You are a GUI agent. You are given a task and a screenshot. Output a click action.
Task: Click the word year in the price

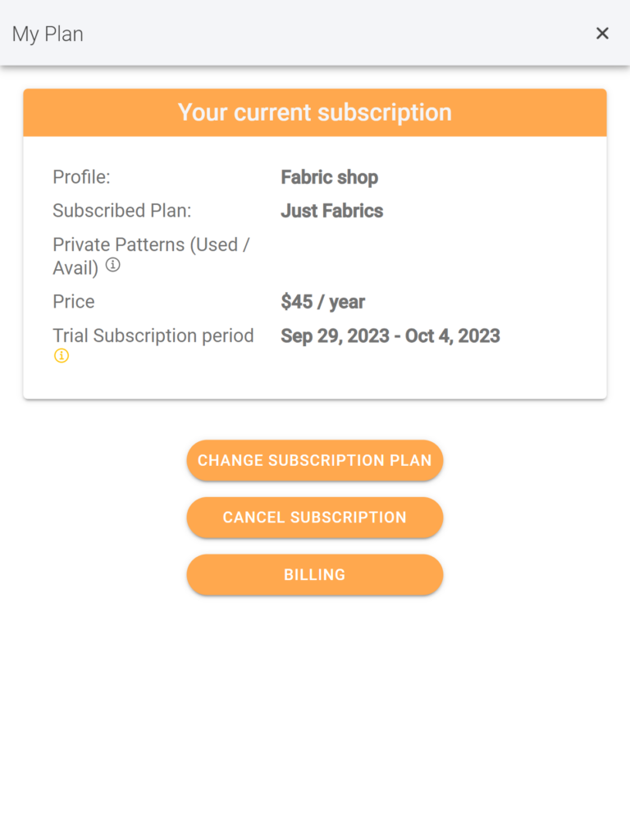pyautogui.click(x=347, y=304)
